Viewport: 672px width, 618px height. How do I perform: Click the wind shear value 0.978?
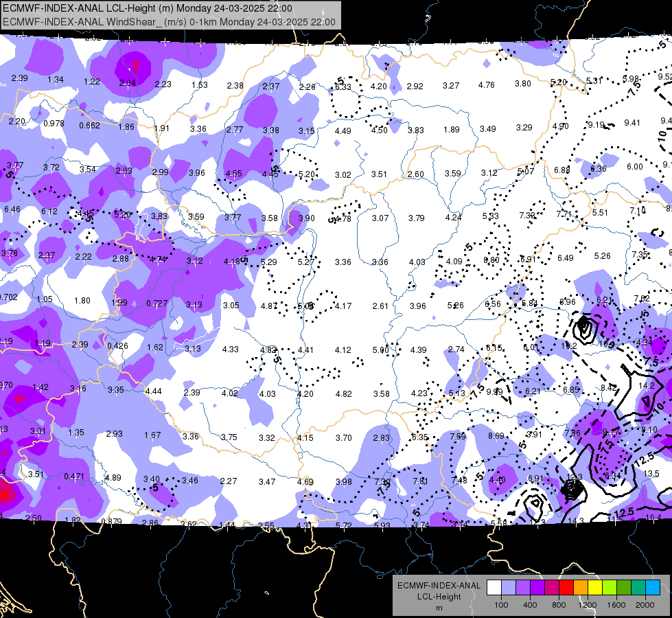(x=54, y=124)
